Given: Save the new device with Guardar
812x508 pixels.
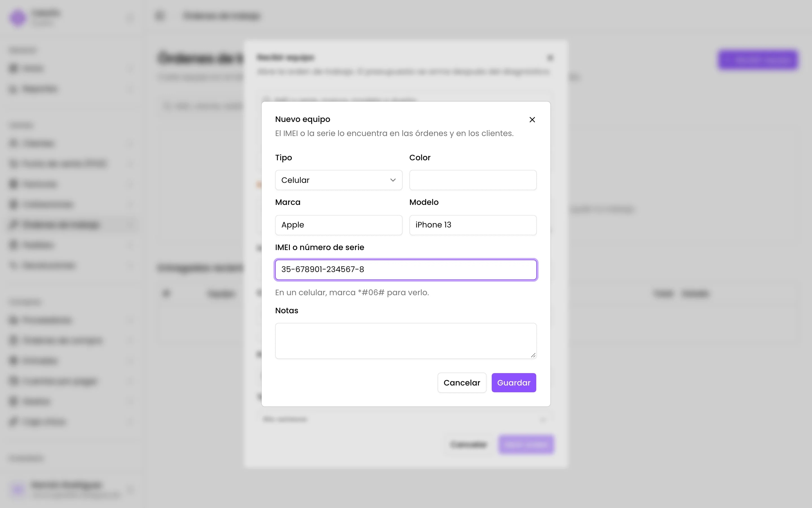Looking at the screenshot, I should (514, 383).
